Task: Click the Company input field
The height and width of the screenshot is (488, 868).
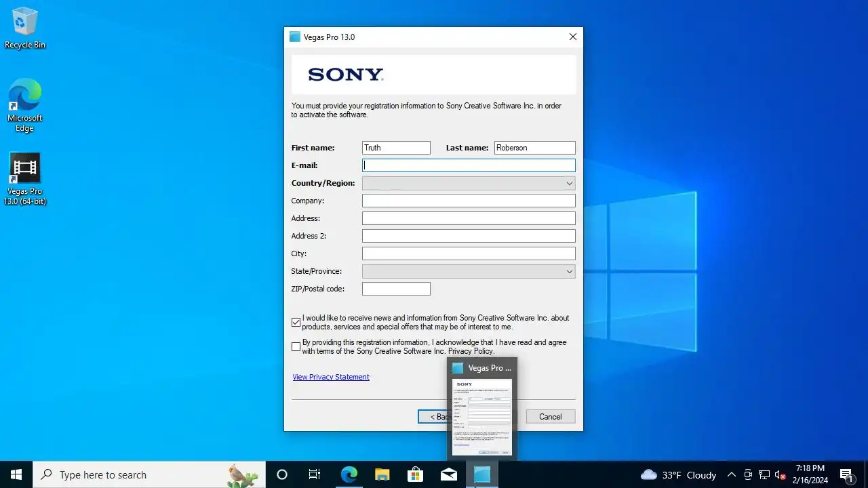Action: click(469, 201)
